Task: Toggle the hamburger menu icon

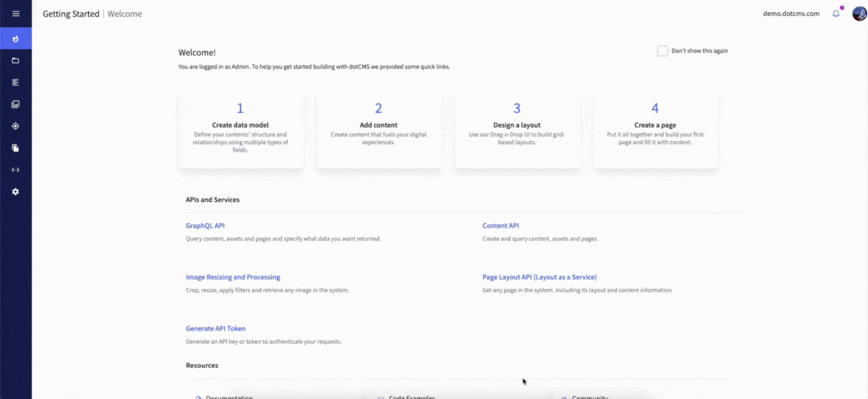Action: click(15, 14)
